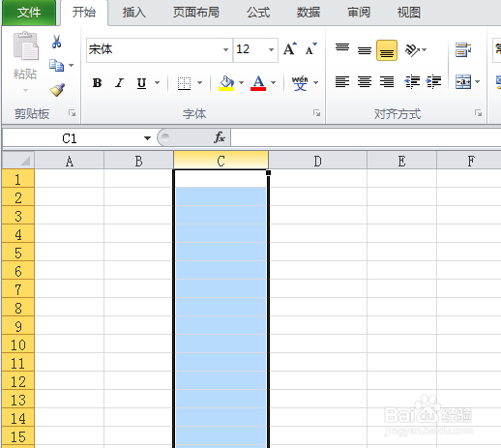Open font group dialog launcher

point(316,113)
